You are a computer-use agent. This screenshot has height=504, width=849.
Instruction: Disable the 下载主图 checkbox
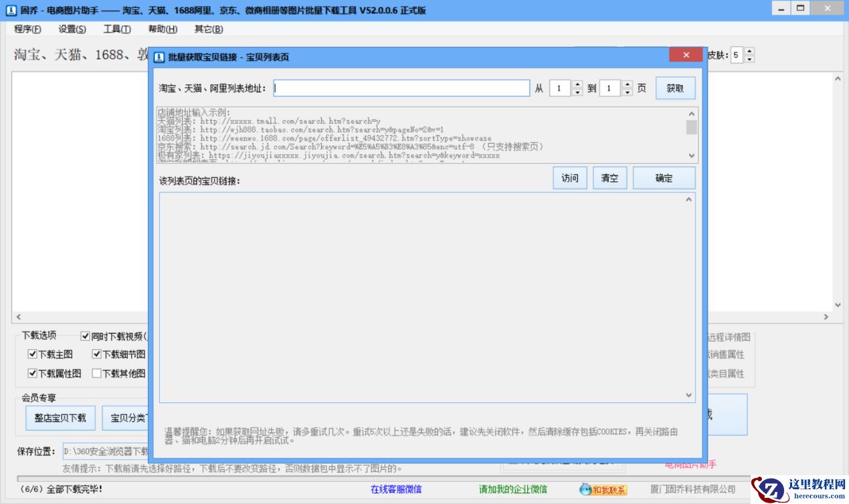point(32,354)
